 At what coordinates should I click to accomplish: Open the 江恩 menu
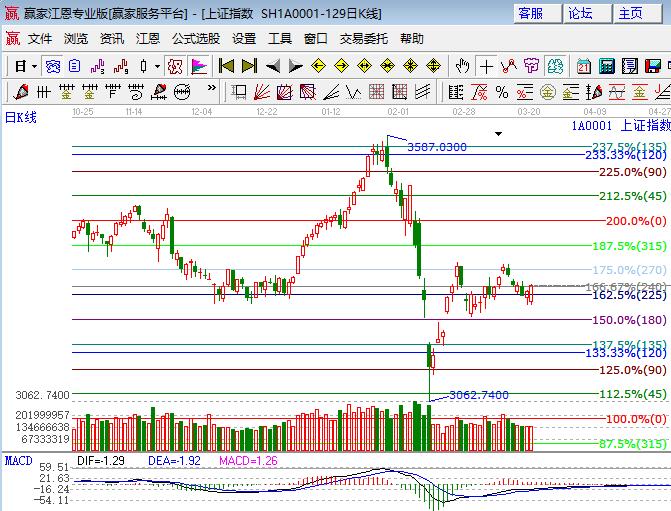(x=148, y=39)
